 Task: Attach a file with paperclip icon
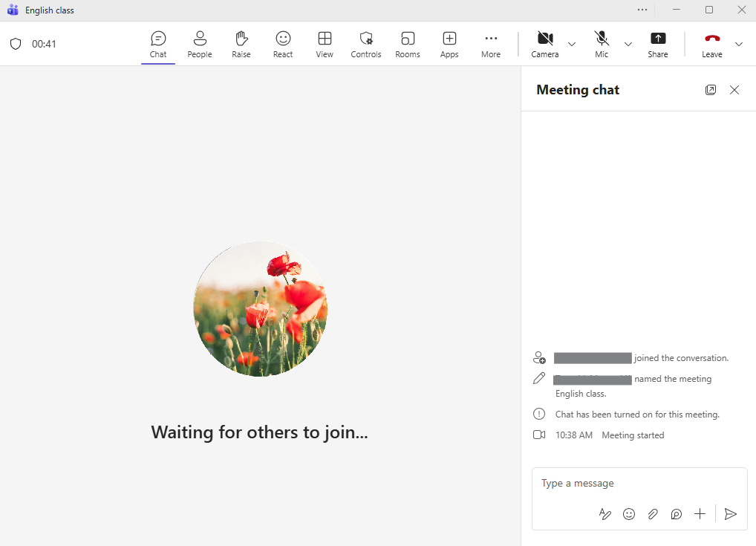(652, 514)
